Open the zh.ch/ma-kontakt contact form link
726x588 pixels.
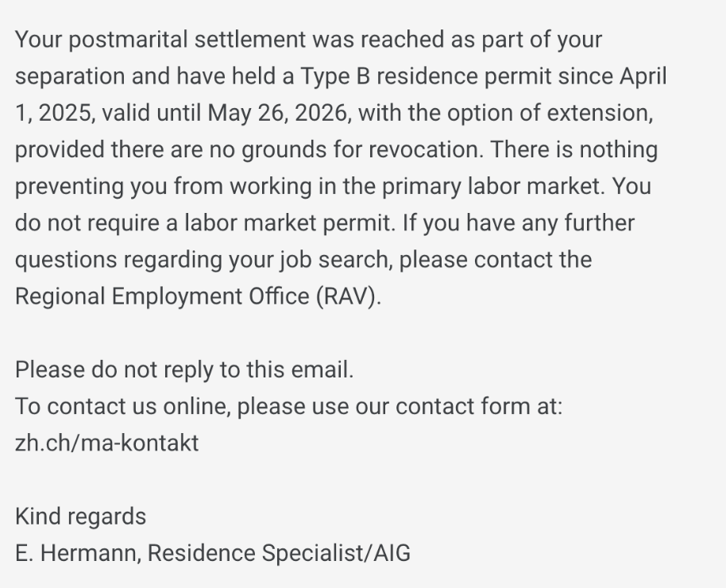point(107,443)
